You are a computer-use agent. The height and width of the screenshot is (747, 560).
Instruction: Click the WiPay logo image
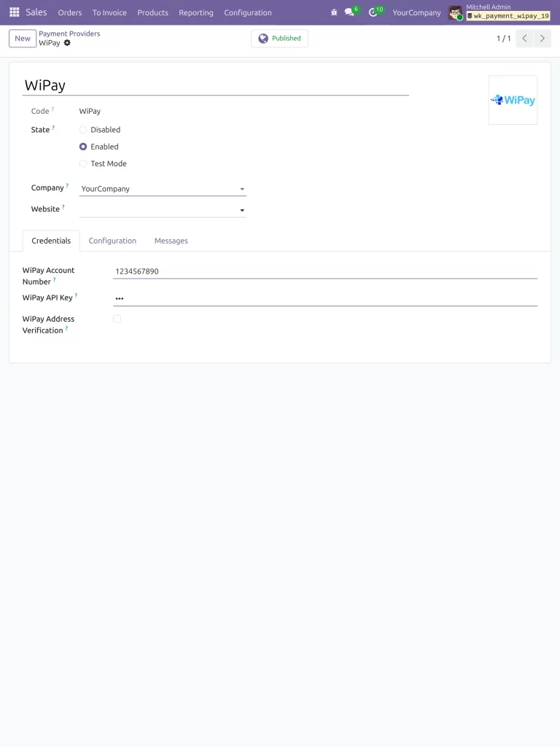(x=513, y=100)
